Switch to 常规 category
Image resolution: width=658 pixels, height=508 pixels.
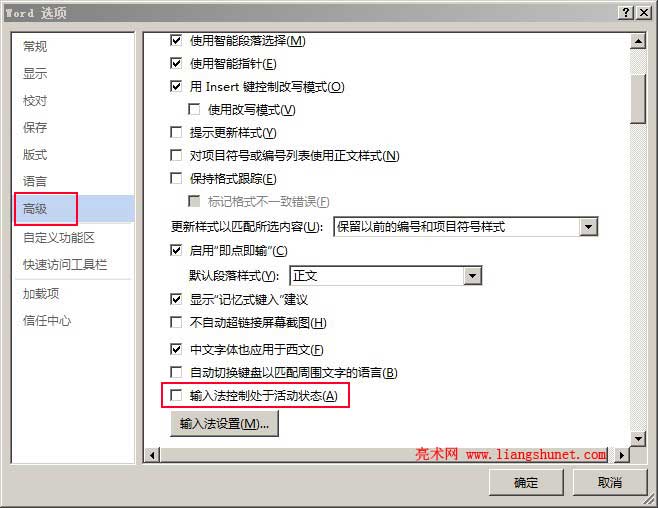[35, 46]
